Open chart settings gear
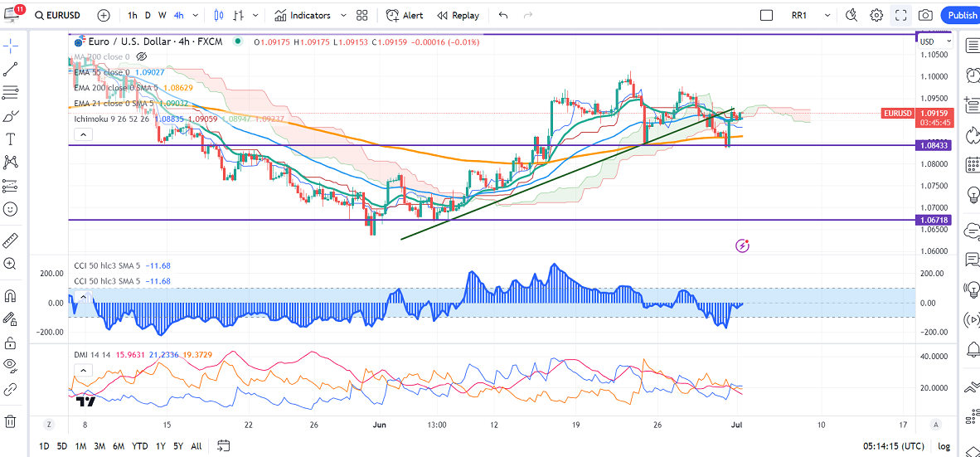 click(x=877, y=15)
